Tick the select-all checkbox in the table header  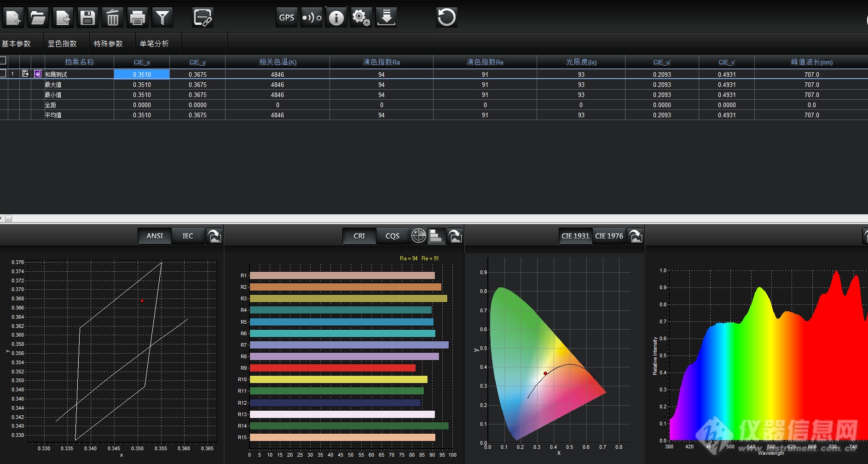point(3,60)
